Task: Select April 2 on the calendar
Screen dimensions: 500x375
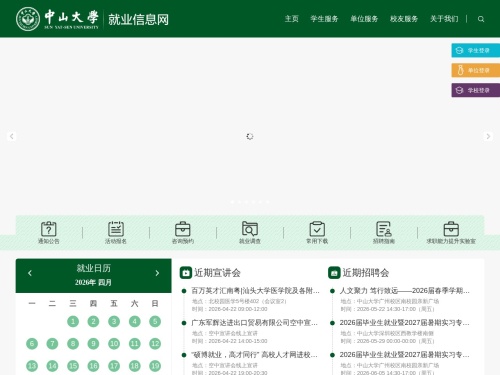Action: tap(93, 321)
